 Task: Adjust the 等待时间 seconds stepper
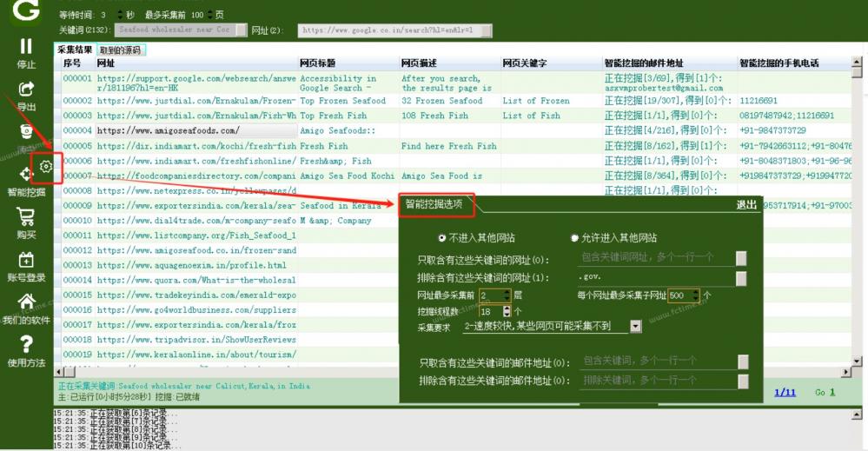coord(121,15)
